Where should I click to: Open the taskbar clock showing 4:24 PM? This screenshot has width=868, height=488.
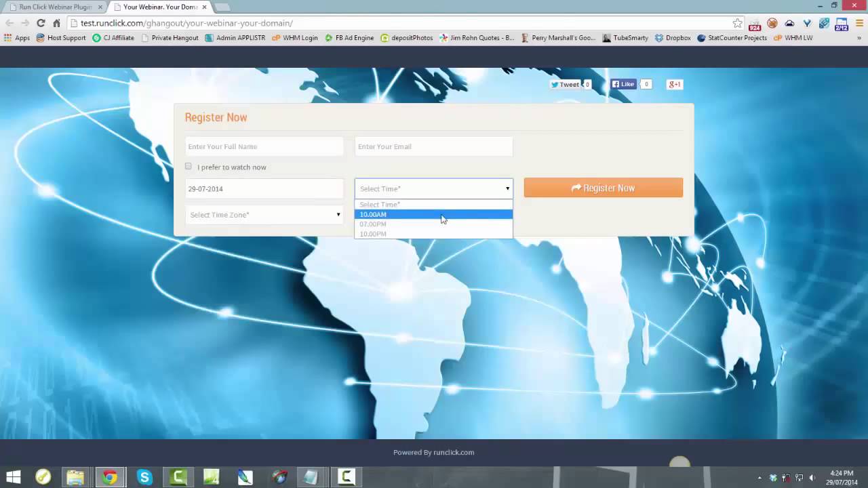(842, 478)
